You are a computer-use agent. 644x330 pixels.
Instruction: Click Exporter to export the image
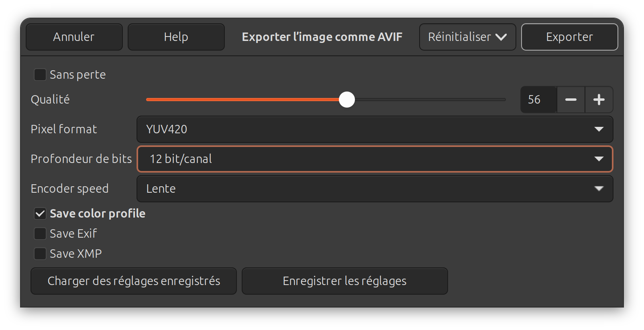coord(569,37)
